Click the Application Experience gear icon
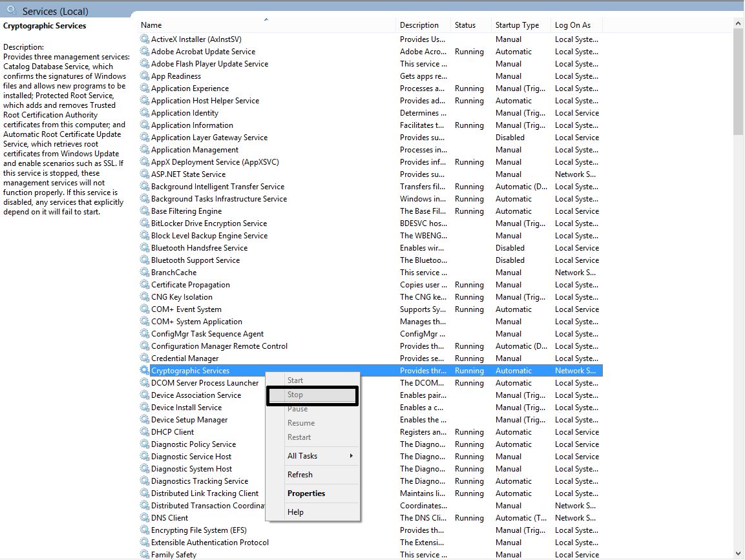Screen dimensions: 745x560 pos(145,88)
